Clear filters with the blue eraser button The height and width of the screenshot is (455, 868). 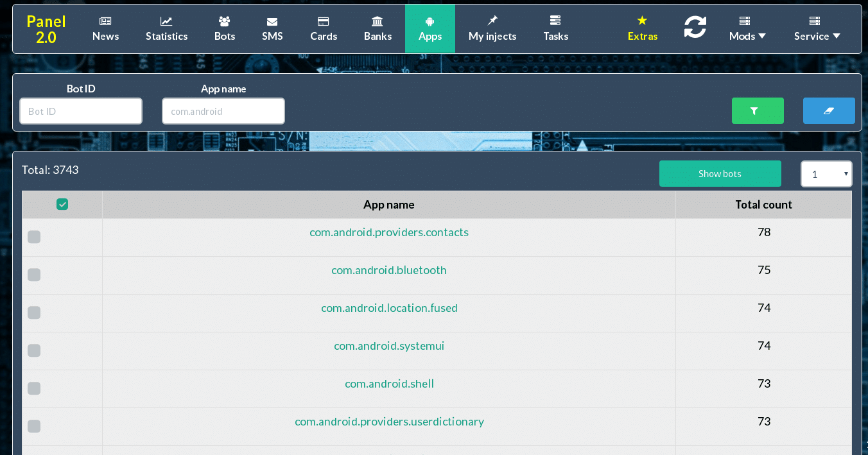(828, 111)
